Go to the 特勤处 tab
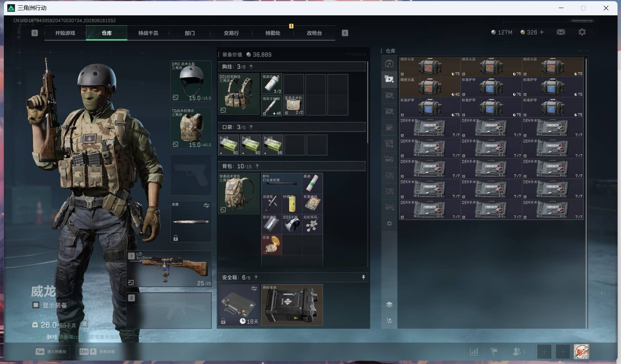621x364 pixels. (x=273, y=33)
